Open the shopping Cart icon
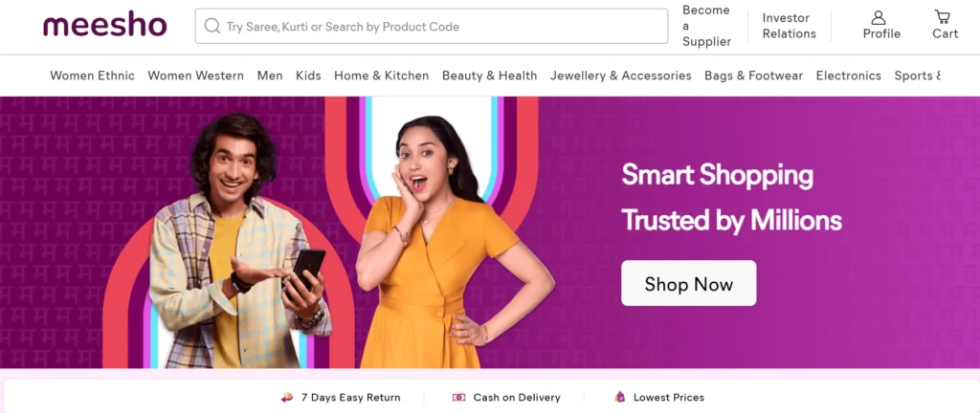 coord(943,17)
